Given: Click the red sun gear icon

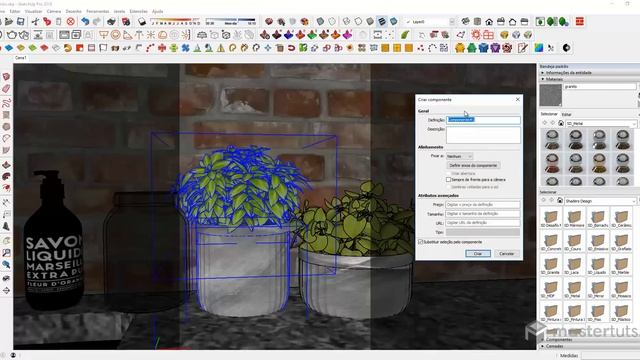Looking at the screenshot, I should click(x=476, y=35).
